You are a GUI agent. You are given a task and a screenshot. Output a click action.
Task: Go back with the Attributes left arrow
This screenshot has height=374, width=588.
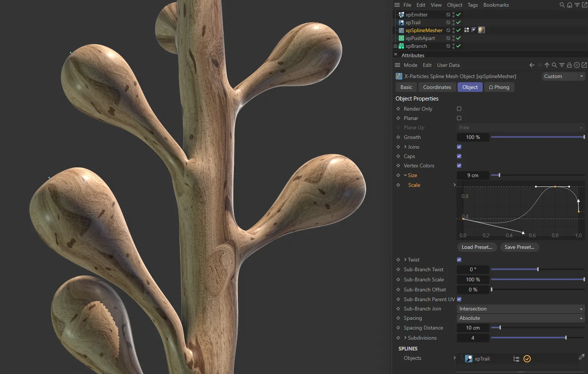tap(532, 65)
